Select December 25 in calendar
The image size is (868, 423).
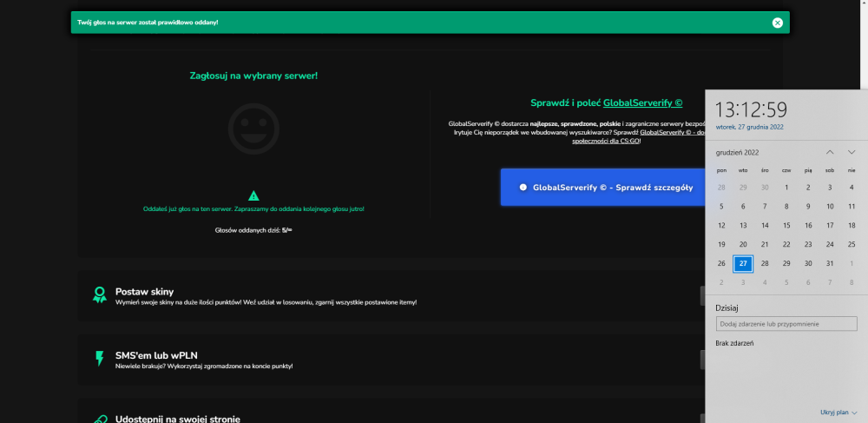(852, 244)
